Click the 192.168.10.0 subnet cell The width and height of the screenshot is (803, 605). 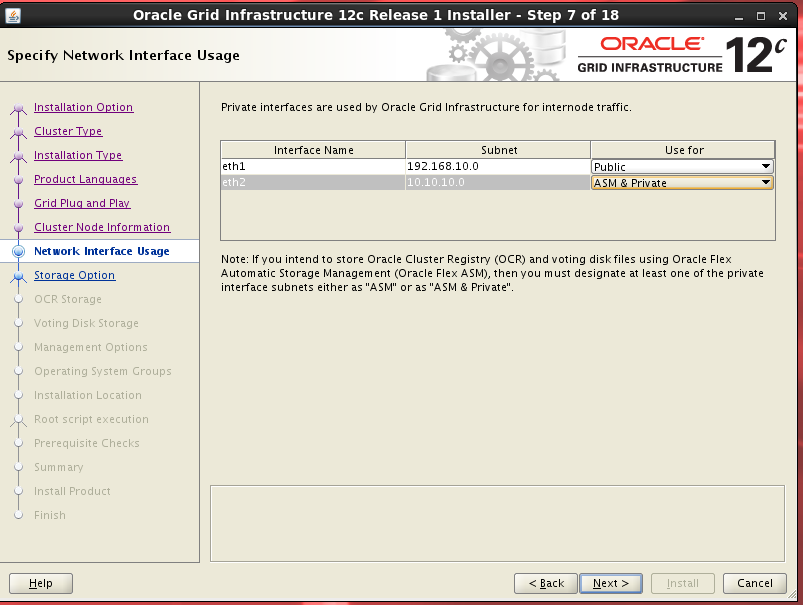498,166
